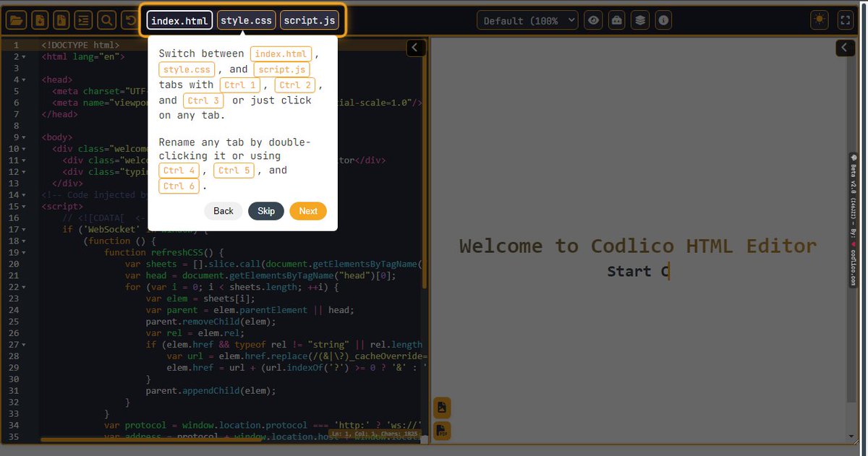Click the undo arrow icon

(x=129, y=20)
